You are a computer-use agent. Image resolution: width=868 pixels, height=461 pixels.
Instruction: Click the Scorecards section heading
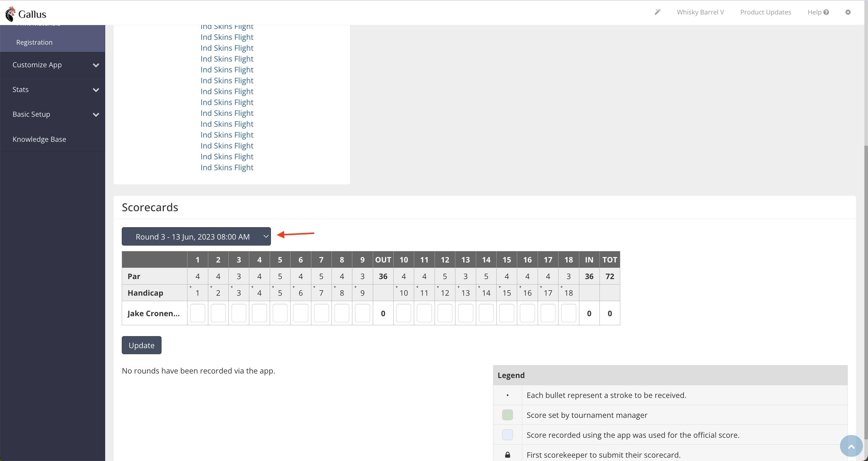point(150,207)
